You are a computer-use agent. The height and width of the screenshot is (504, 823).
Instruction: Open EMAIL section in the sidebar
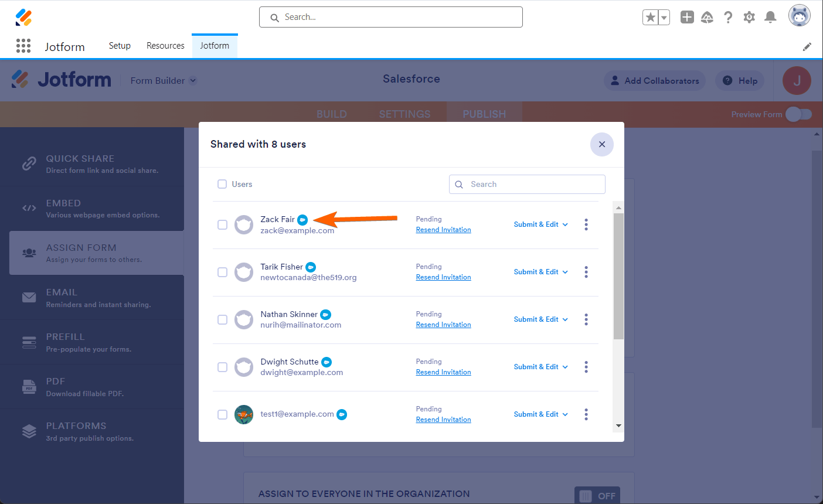[x=92, y=298]
